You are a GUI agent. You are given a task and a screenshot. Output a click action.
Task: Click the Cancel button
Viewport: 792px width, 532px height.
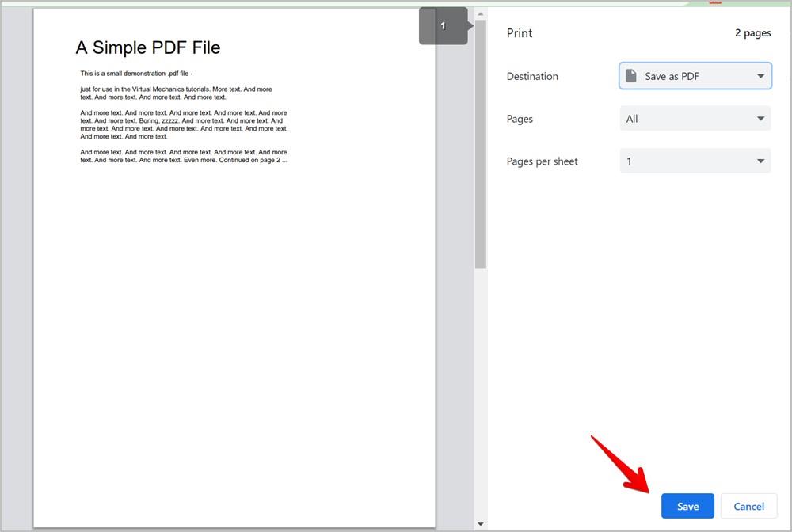(748, 506)
